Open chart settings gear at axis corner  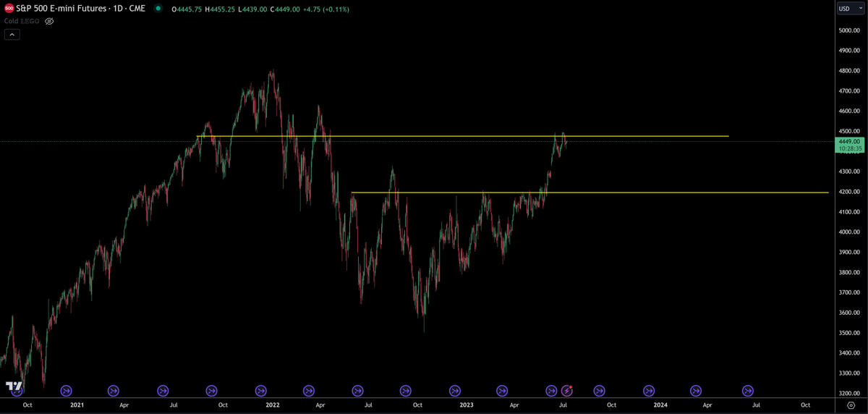pos(851,405)
